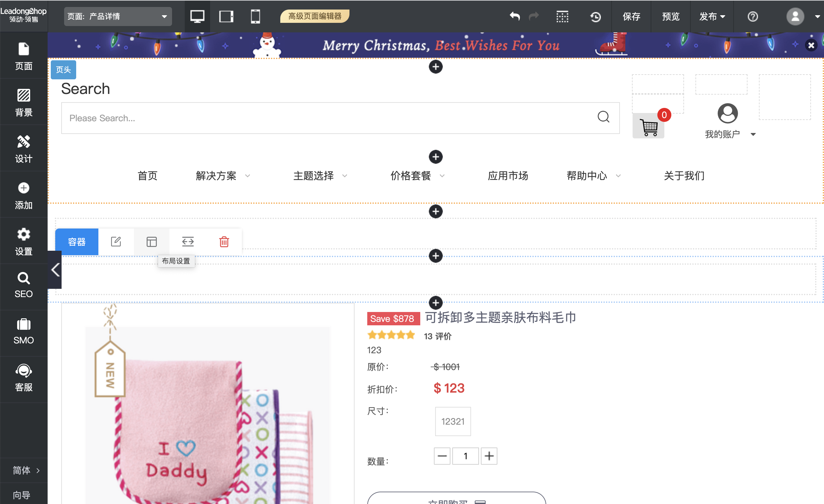Switch to desktop view icon

coord(197,17)
